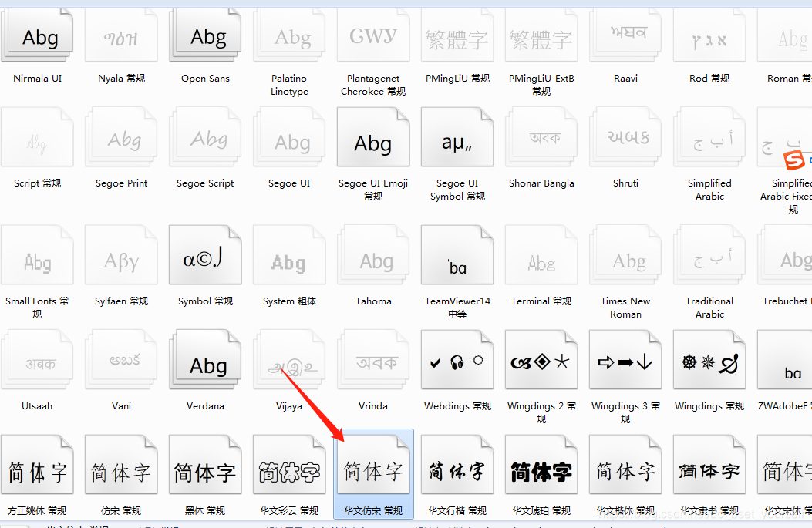Select the Segoe Print font
812x528 pixels.
click(x=121, y=137)
